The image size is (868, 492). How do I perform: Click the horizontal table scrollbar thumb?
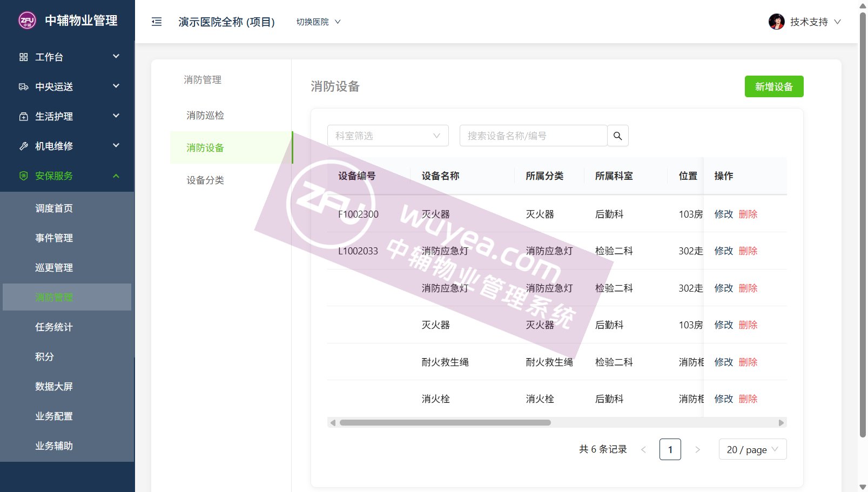[445, 423]
